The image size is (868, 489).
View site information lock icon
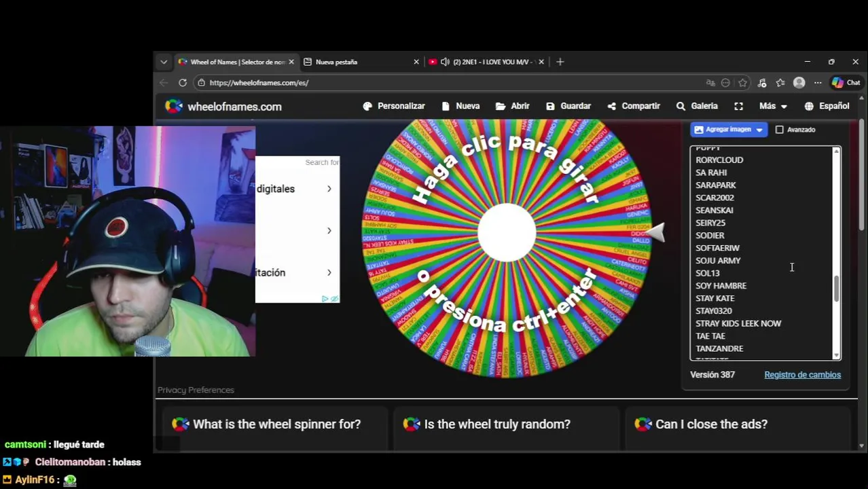[200, 83]
